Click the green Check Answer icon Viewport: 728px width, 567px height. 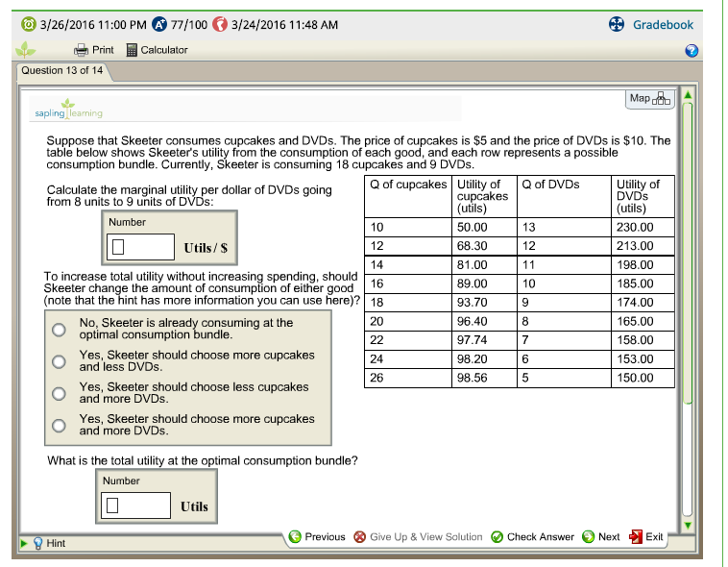(497, 537)
